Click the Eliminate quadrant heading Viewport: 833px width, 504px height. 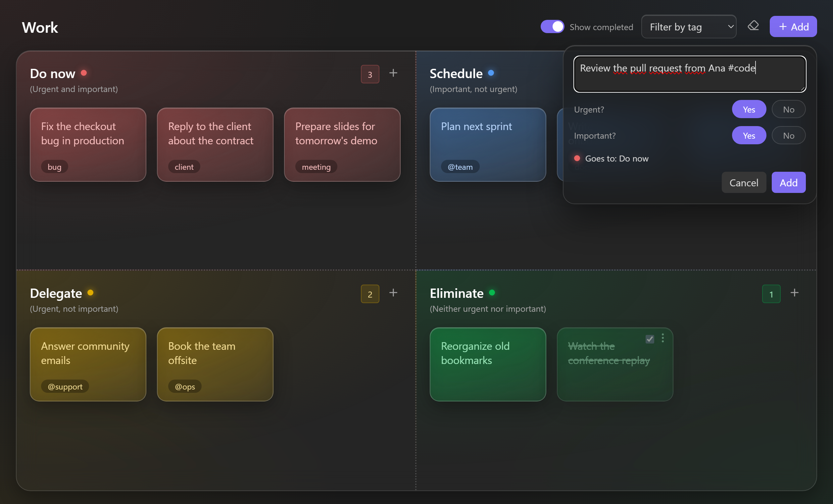456,293
